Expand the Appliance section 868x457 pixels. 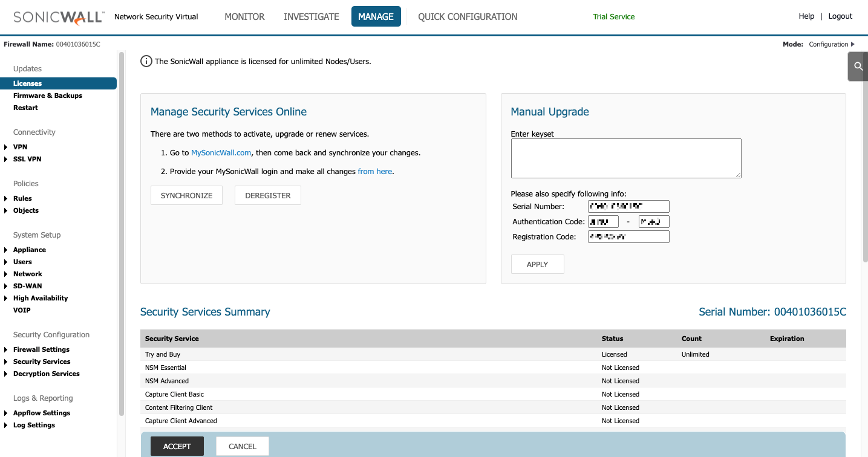click(x=6, y=250)
